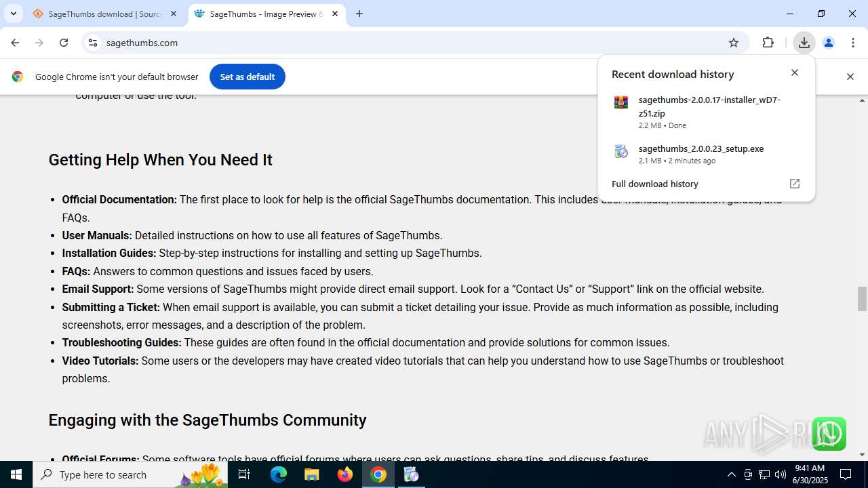
Task: Click the zip archive file icon
Action: pyautogui.click(x=621, y=103)
